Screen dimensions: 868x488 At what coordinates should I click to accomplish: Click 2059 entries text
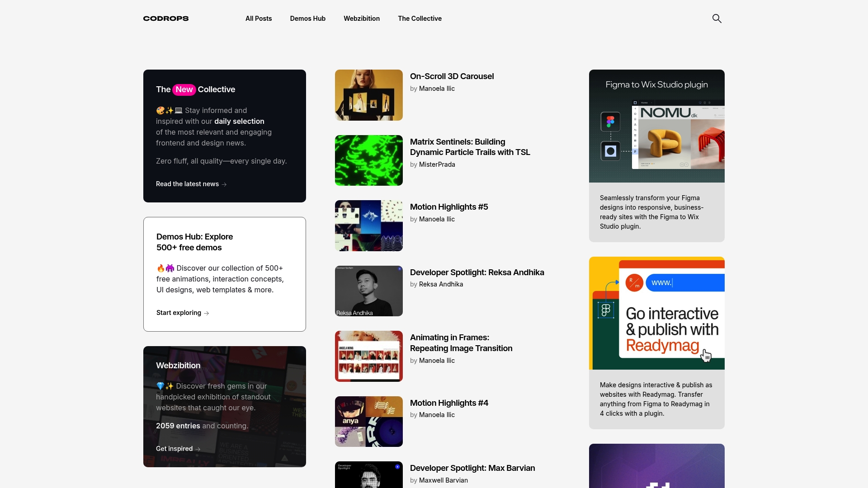pyautogui.click(x=178, y=426)
